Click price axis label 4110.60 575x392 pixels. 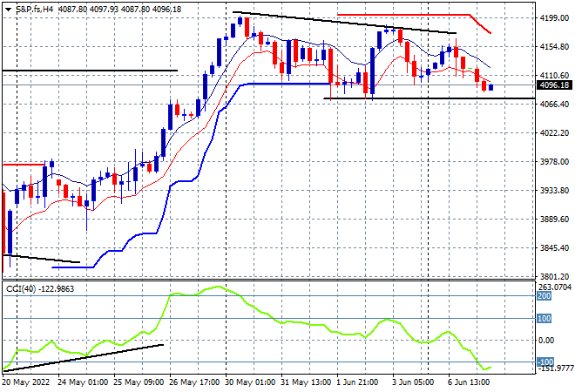tap(554, 76)
